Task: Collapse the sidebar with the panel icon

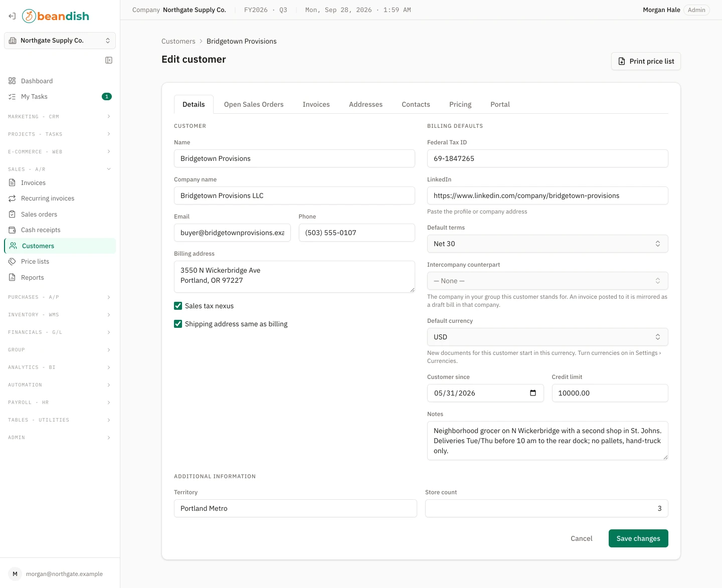Action: pyautogui.click(x=109, y=60)
